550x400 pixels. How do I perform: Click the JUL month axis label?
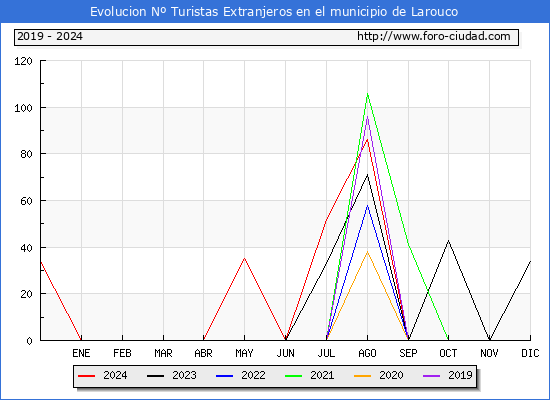tap(327, 353)
